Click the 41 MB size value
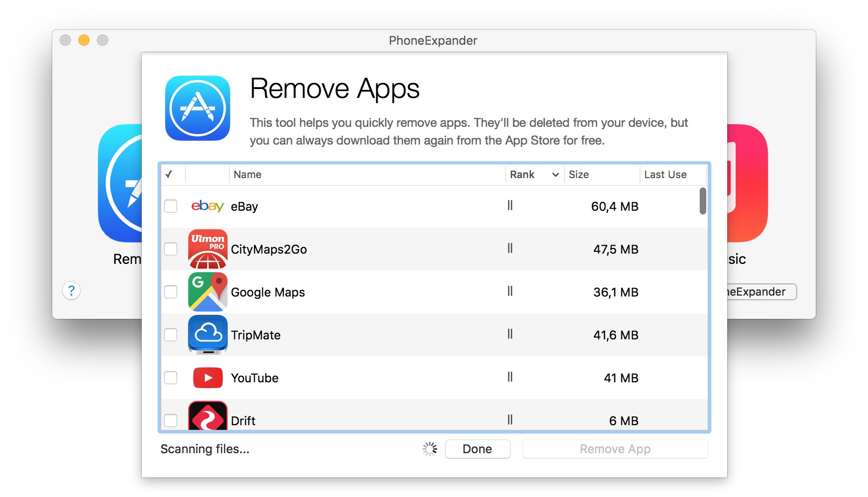868x497 pixels. 621,378
